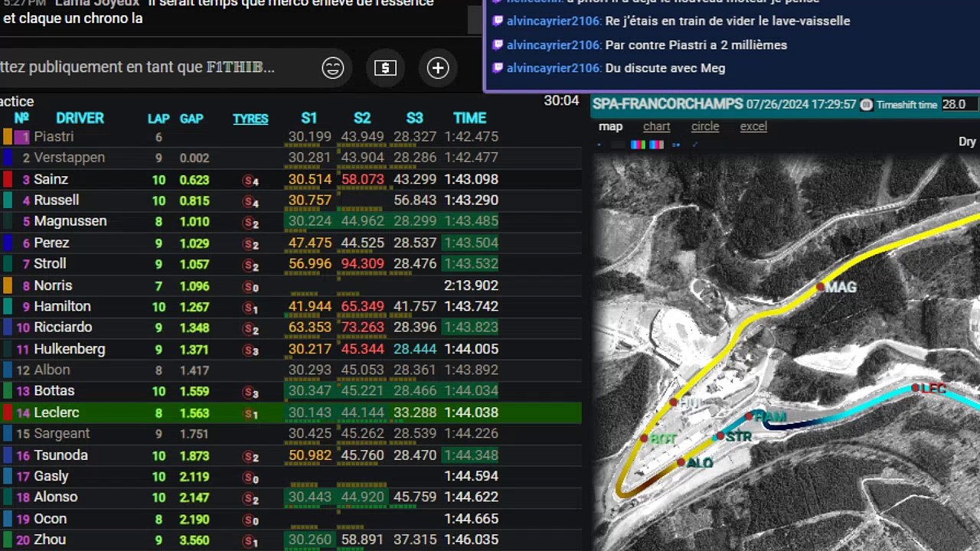980x551 pixels.
Task: Click Hulkenberg's S3 time 28.444
Action: click(414, 349)
